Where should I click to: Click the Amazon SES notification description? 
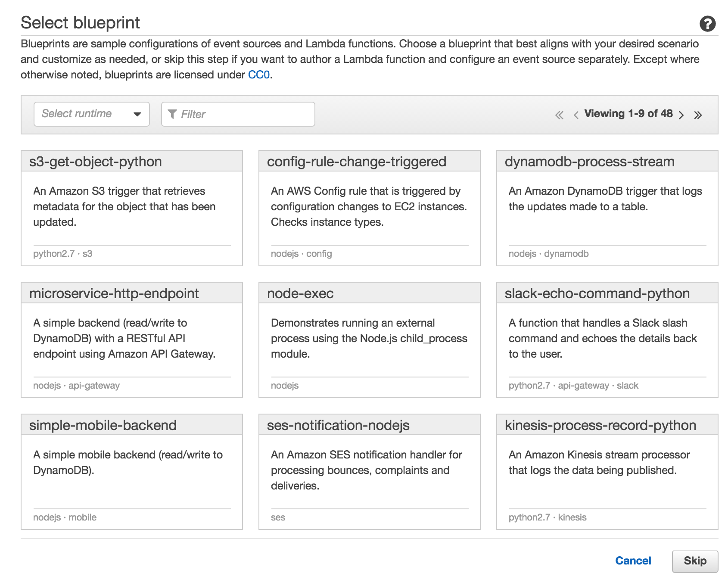tap(367, 471)
